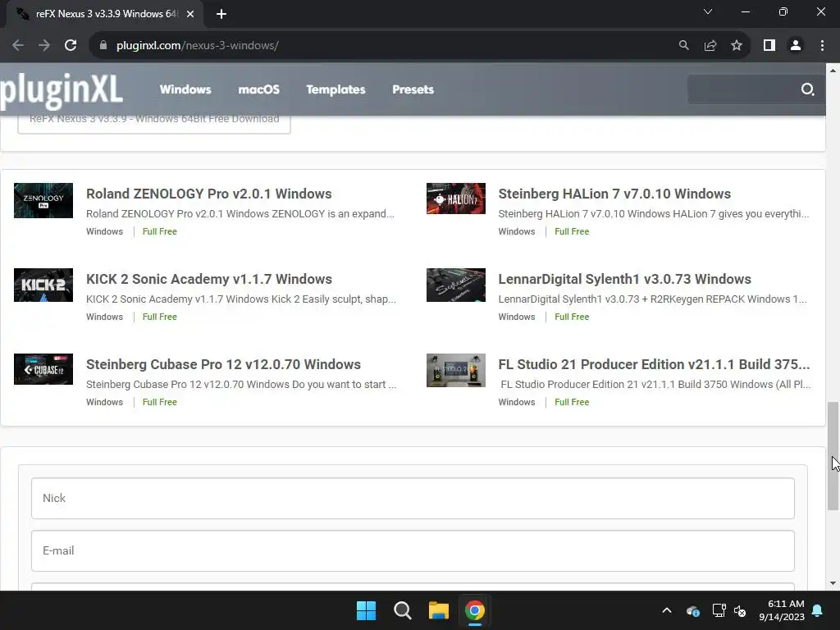Click the scrollbar down arrow
The image size is (840, 630).
(x=833, y=583)
